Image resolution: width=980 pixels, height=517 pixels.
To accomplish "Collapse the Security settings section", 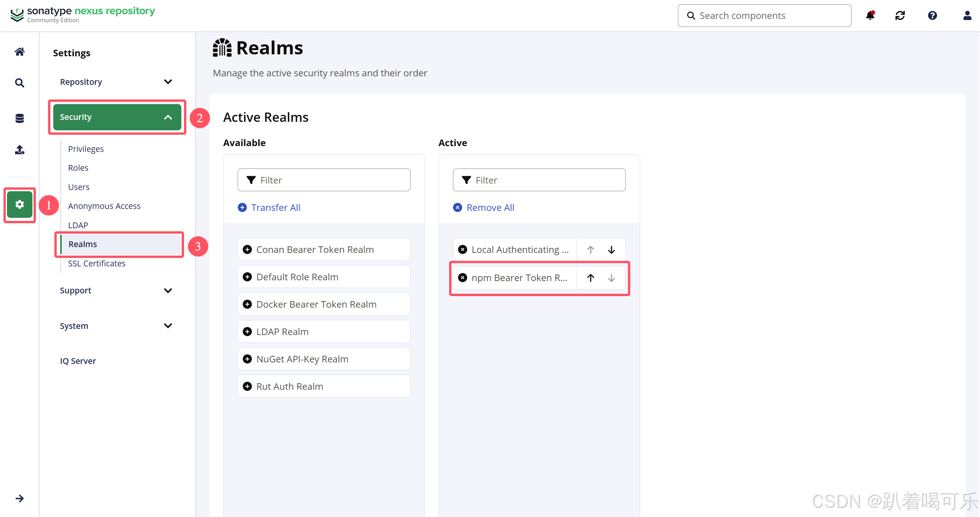I will (x=117, y=117).
